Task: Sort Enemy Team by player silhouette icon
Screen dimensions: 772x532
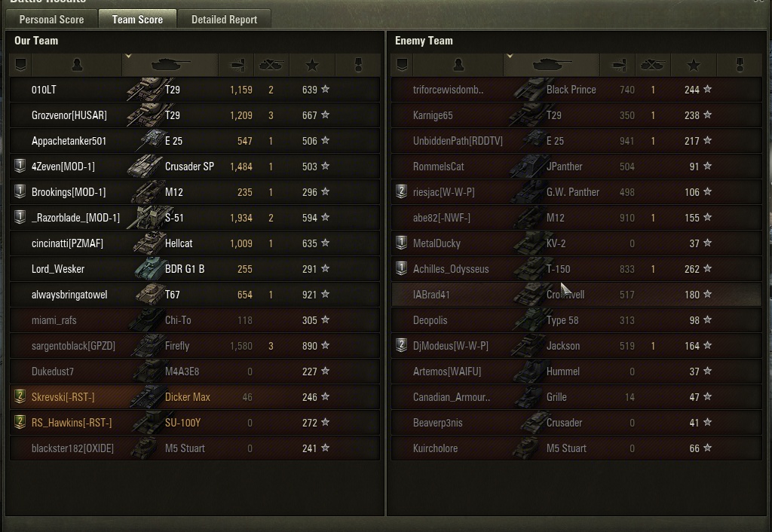Action: (x=458, y=66)
